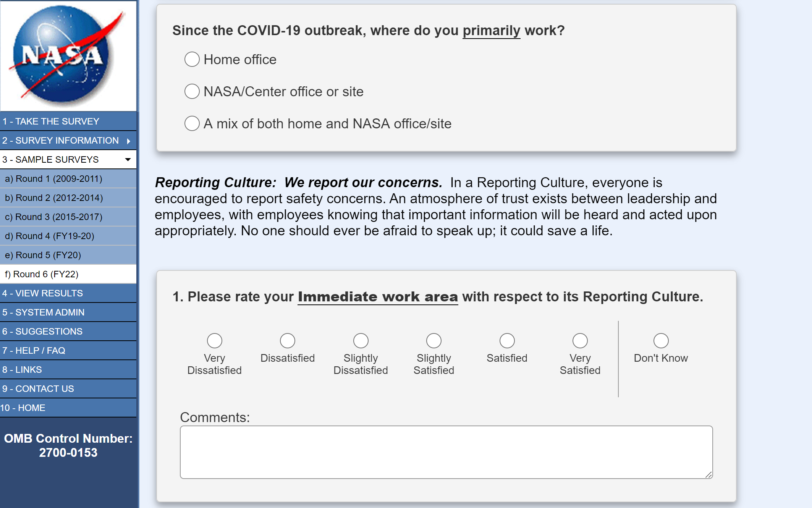Select the Home office radio option
Viewport: 812px width, 508px height.
click(192, 60)
